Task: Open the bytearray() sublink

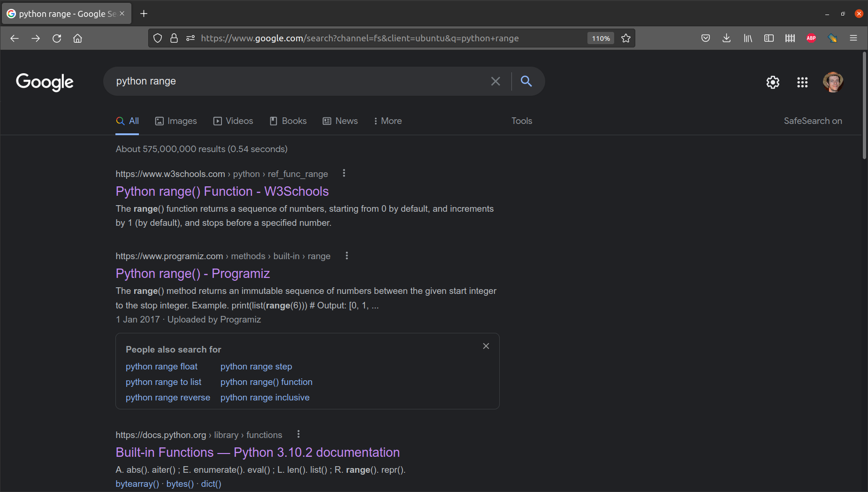Action: point(137,484)
